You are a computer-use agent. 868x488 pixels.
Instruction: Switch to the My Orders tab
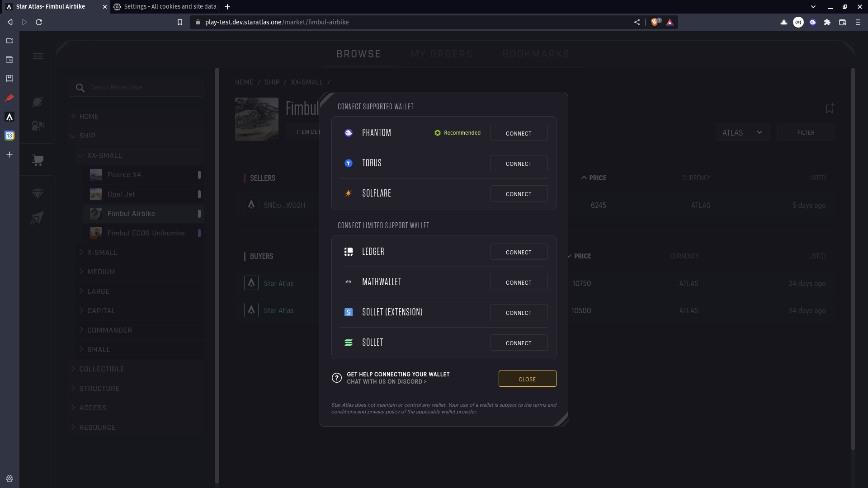(x=442, y=54)
